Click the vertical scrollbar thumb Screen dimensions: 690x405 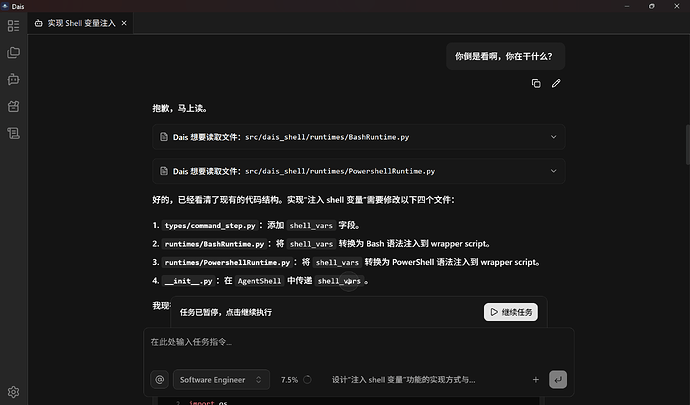(x=687, y=144)
